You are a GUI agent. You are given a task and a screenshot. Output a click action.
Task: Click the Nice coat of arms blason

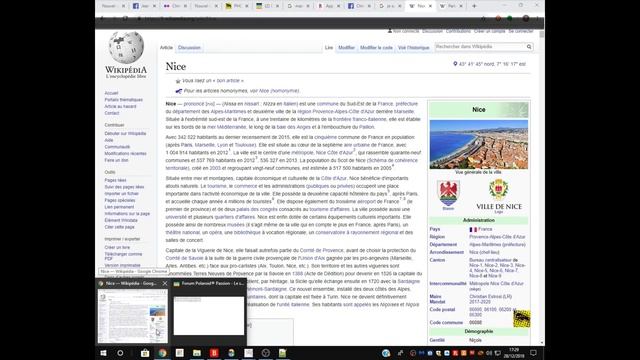[x=448, y=193]
